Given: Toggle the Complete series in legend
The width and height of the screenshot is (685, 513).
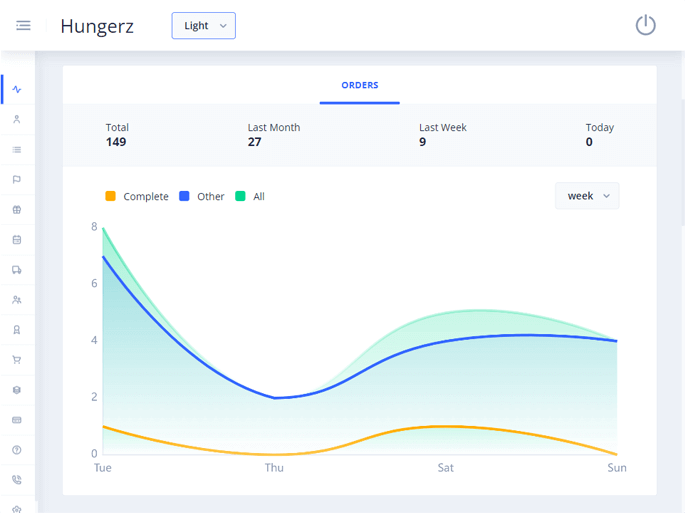Looking at the screenshot, I should coord(145,197).
